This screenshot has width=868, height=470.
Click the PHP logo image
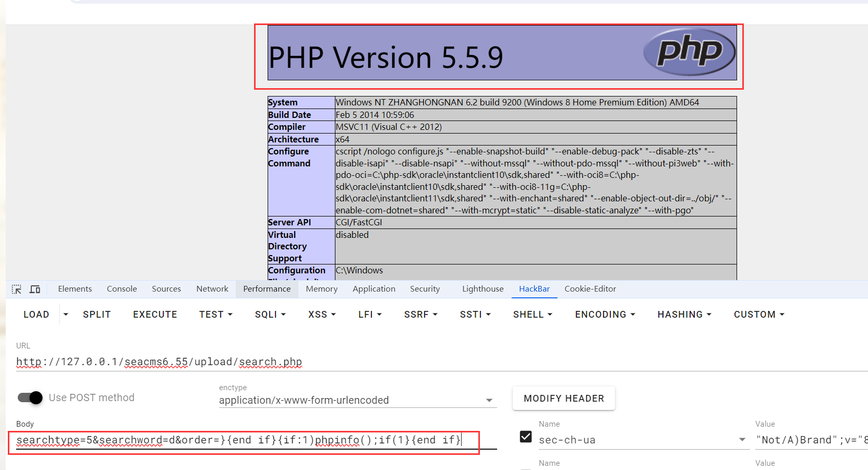click(x=689, y=52)
